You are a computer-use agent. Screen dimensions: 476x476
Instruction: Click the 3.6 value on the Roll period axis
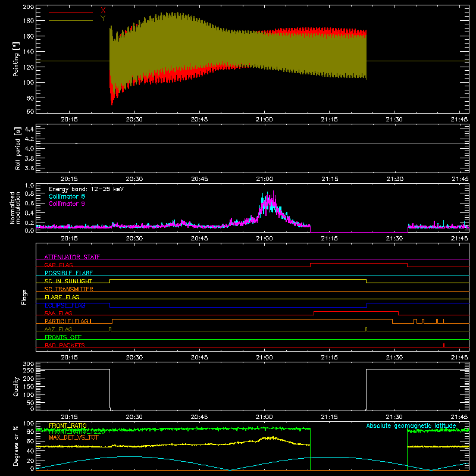[x=29, y=168]
